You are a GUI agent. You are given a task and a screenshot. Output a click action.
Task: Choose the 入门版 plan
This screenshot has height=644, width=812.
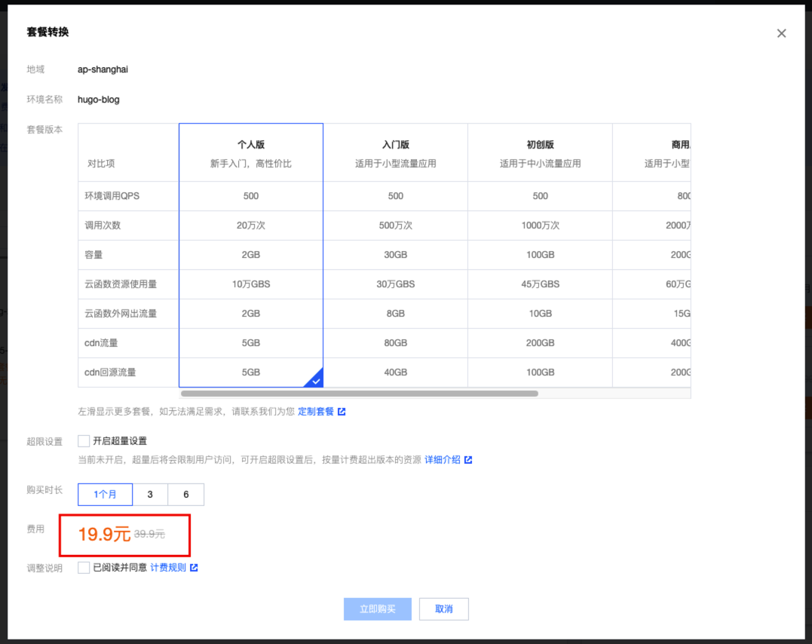[x=395, y=153]
